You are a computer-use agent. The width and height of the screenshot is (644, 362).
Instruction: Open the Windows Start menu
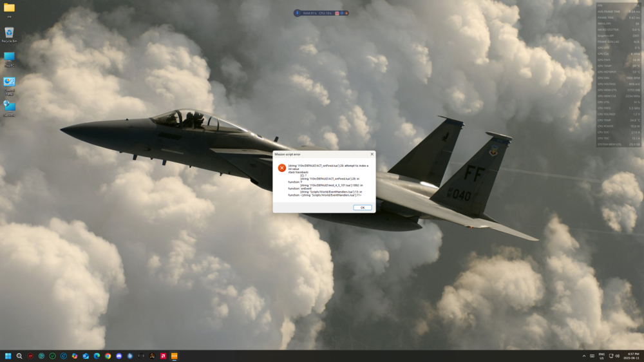(x=8, y=356)
